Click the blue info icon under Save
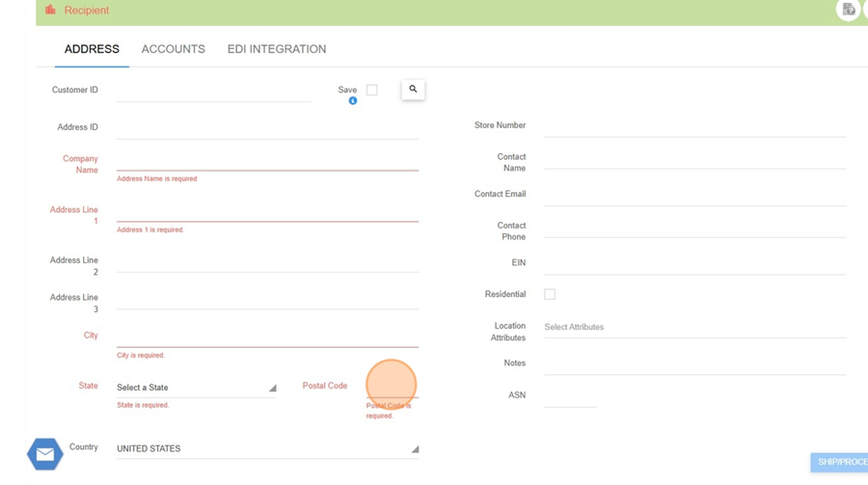Image resolution: width=868 pixels, height=485 pixels. coord(353,101)
